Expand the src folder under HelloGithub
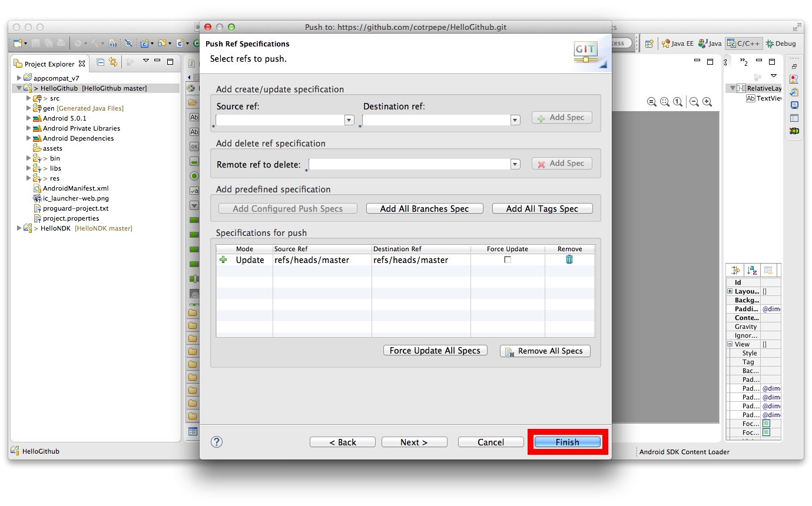The image size is (812, 506). pyautogui.click(x=28, y=98)
